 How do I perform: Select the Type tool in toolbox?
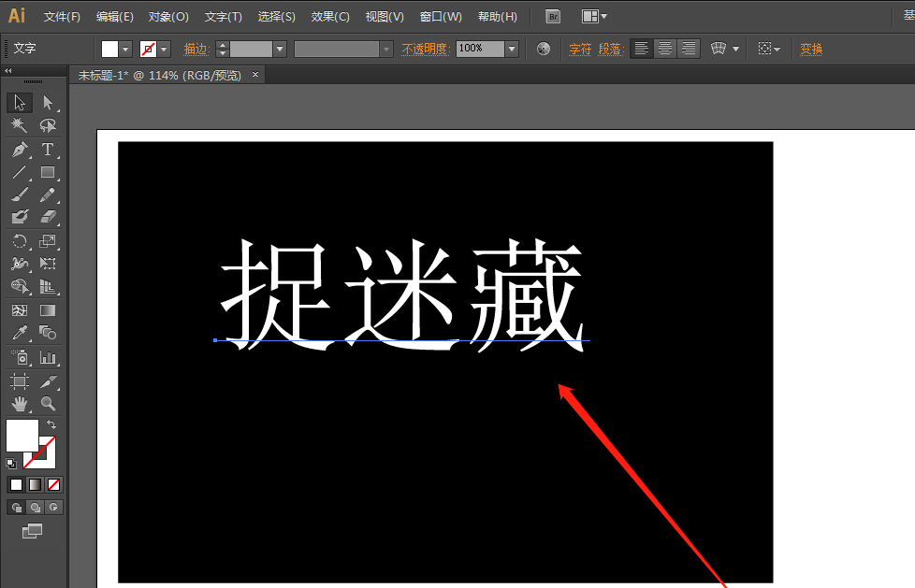coord(48,150)
